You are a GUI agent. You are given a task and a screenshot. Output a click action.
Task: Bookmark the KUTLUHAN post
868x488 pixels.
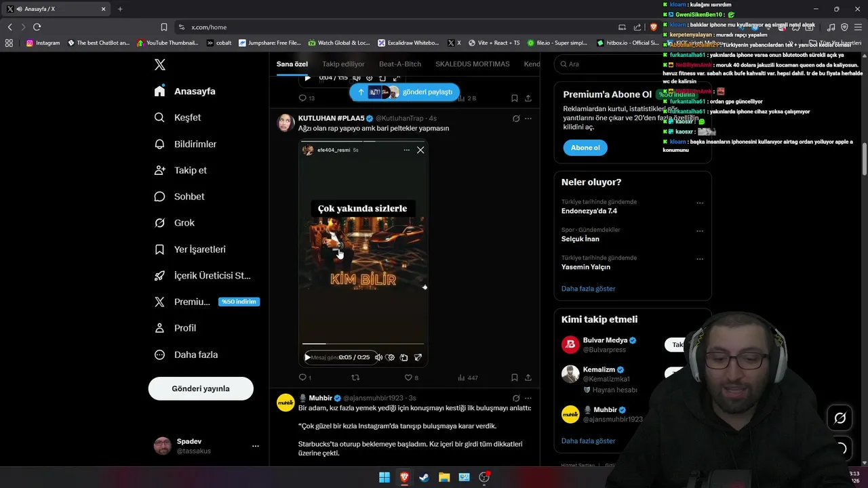[515, 378]
